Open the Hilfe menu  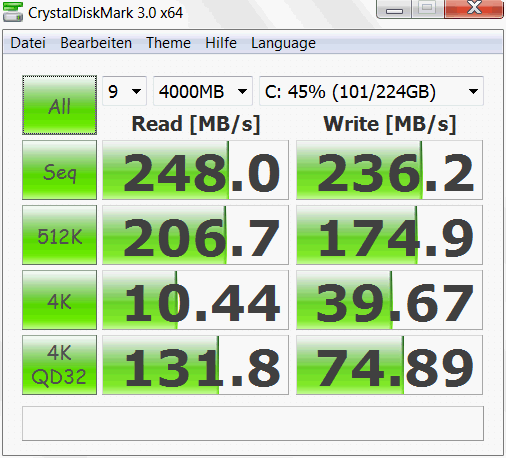tap(221, 43)
